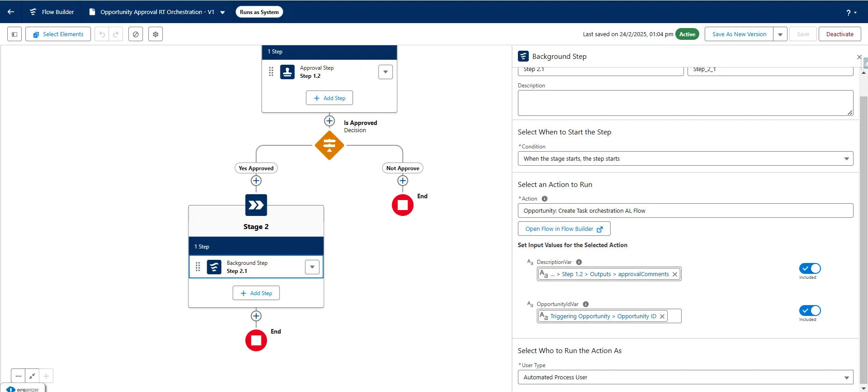
Task: Click drag handle of Step 2.1
Action: pos(198,267)
